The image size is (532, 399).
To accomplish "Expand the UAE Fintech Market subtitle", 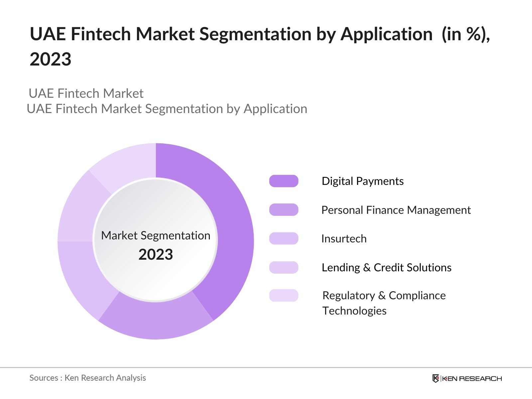I will tap(86, 93).
